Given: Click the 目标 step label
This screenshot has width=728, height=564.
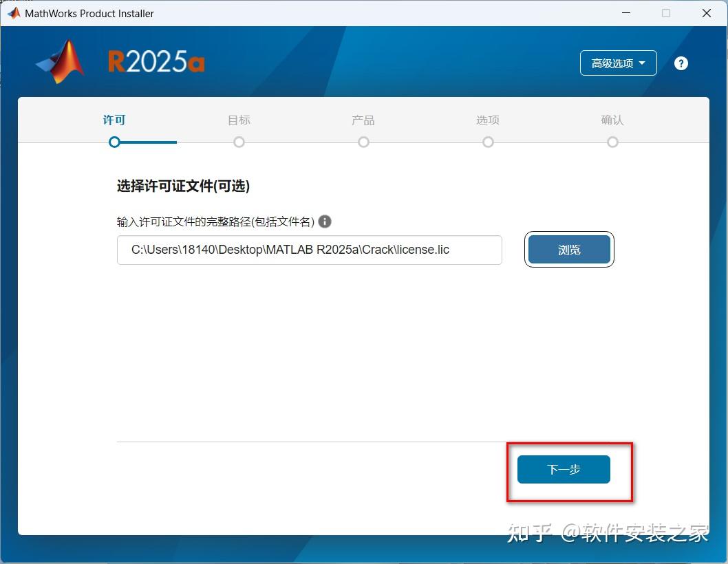Looking at the screenshot, I should pos(239,120).
